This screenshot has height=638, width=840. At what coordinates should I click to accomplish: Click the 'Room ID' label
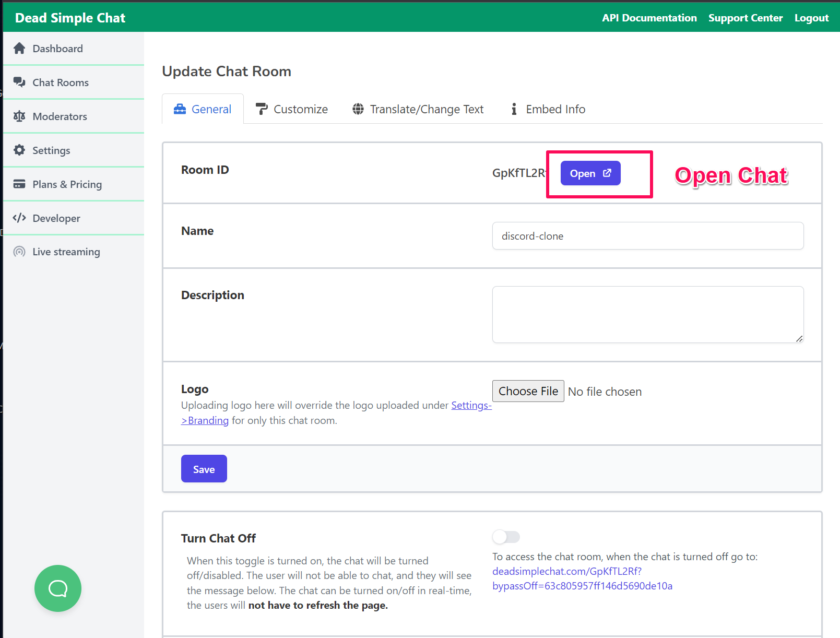[205, 170]
